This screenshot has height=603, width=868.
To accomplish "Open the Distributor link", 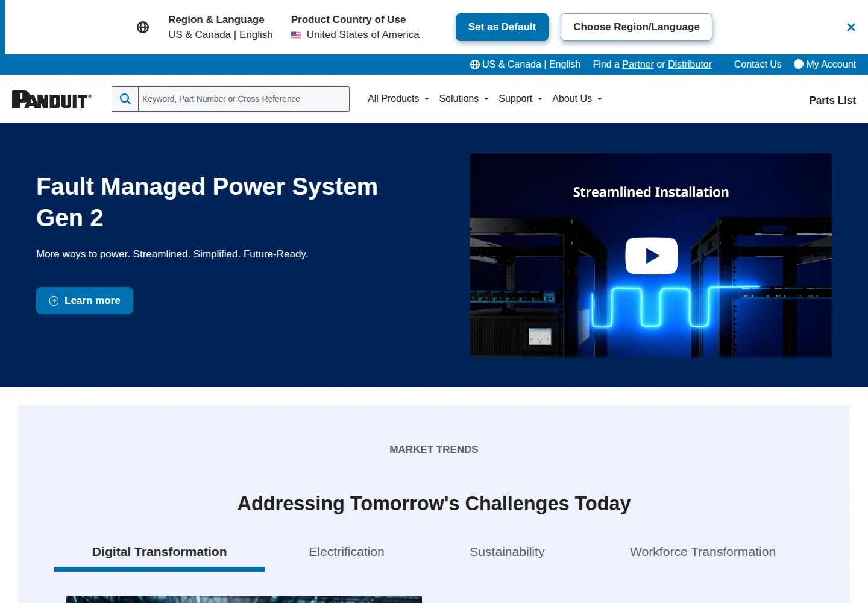I will pyautogui.click(x=690, y=64).
